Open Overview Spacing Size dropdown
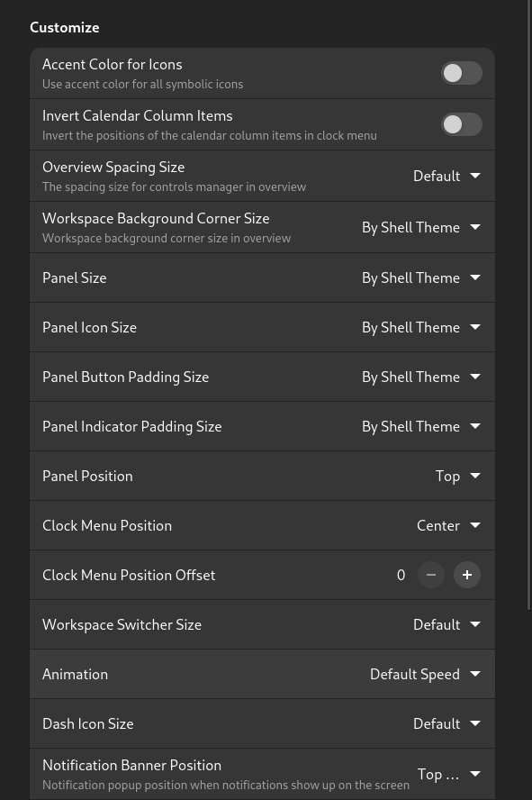 tap(446, 176)
